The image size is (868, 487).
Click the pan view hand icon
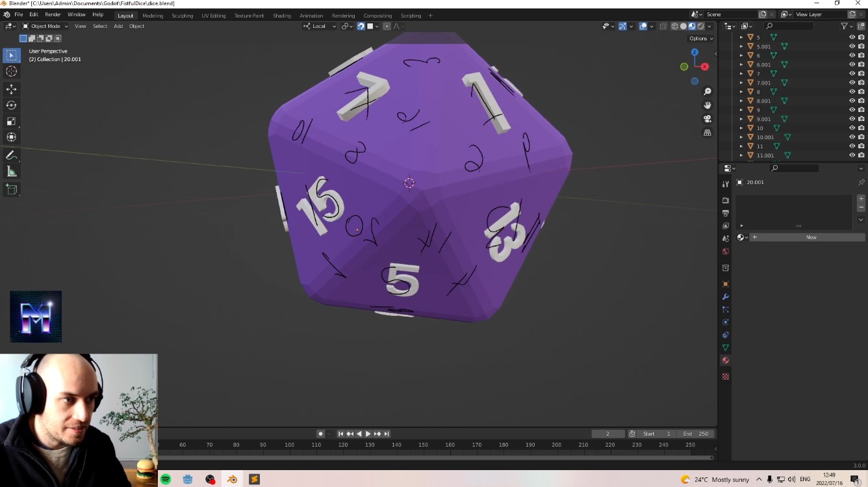[708, 105]
